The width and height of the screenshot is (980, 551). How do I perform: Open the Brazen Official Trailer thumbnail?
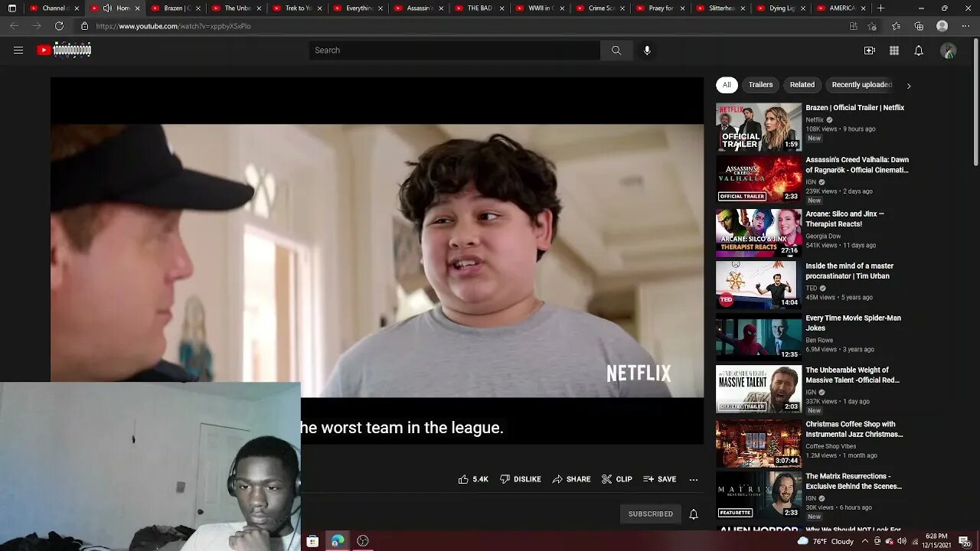(x=759, y=127)
